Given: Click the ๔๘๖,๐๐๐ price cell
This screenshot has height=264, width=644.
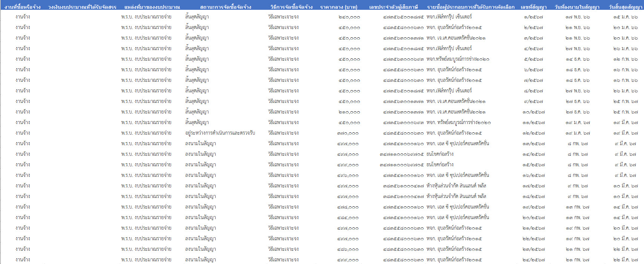Looking at the screenshot, I should pos(348,249).
